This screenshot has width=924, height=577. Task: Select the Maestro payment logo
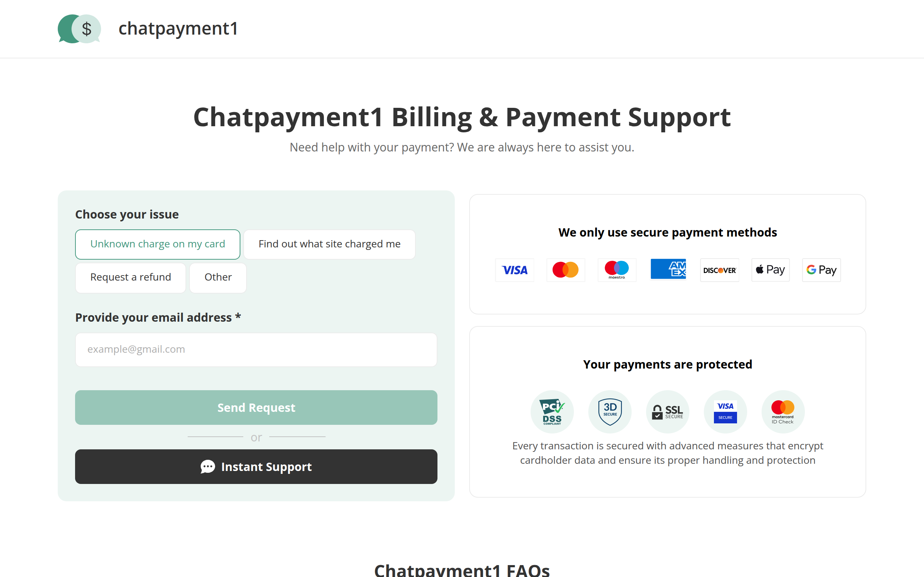click(616, 270)
